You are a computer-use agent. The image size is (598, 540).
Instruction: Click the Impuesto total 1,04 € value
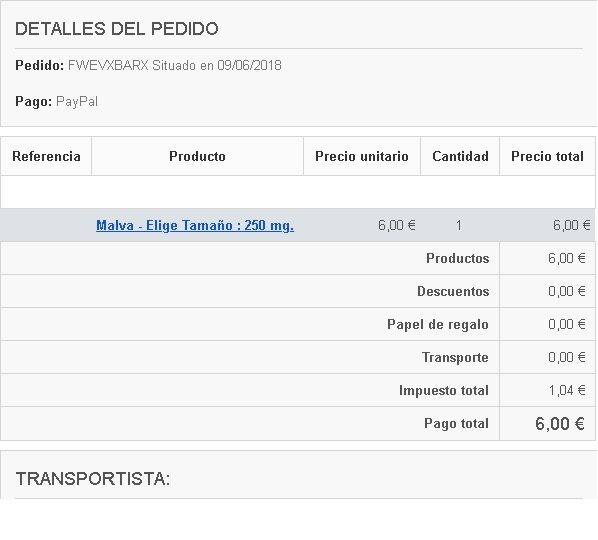click(567, 390)
